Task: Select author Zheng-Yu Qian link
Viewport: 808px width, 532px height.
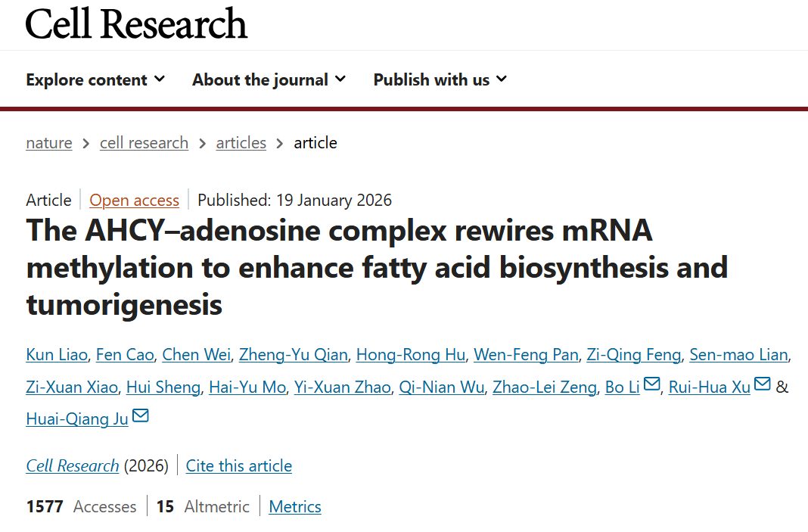Action: [293, 355]
